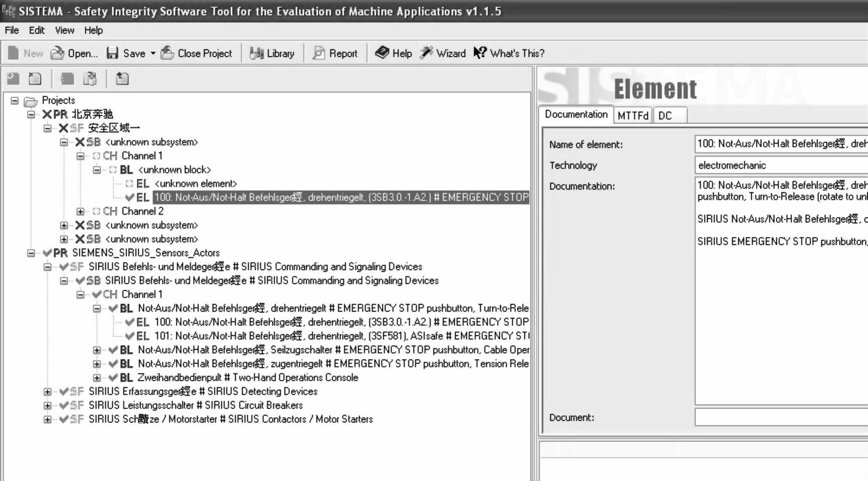Open the Help menu in the menu bar
The width and height of the screenshot is (868, 481).
(93, 30)
